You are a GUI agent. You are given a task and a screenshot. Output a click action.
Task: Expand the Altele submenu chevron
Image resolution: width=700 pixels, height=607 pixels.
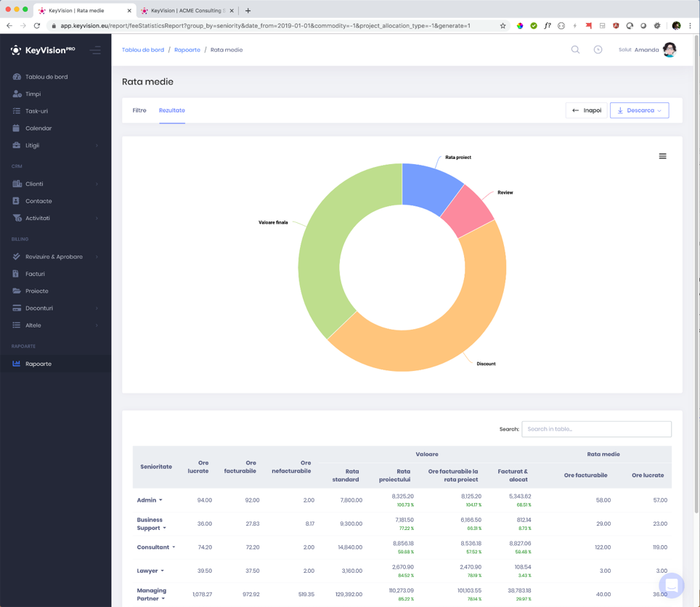click(x=97, y=325)
